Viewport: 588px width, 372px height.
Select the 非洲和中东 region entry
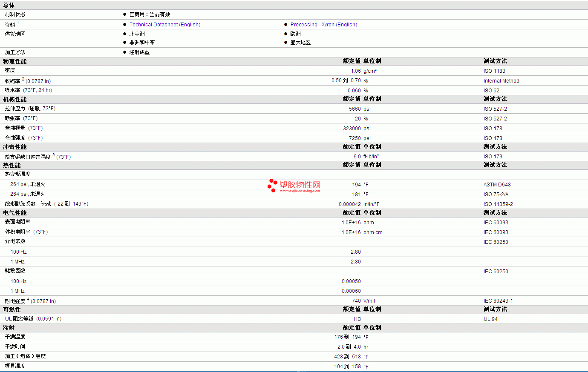pos(142,43)
